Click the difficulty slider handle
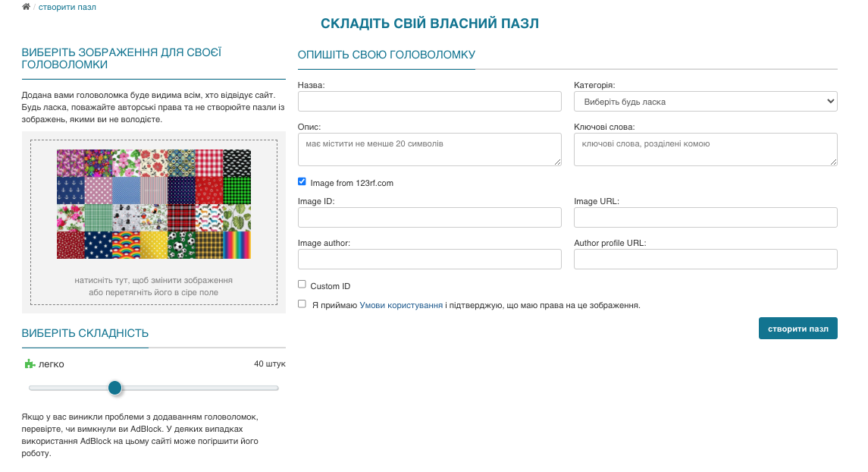 [x=114, y=388]
